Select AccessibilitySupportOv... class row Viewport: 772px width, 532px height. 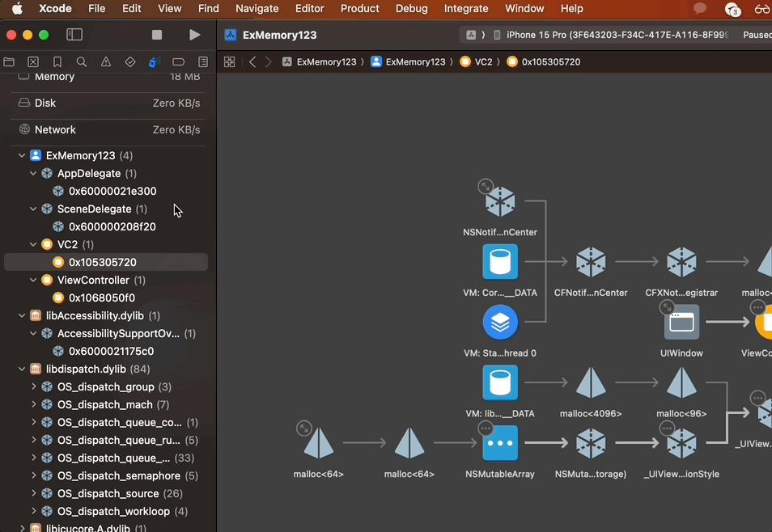[106, 334]
